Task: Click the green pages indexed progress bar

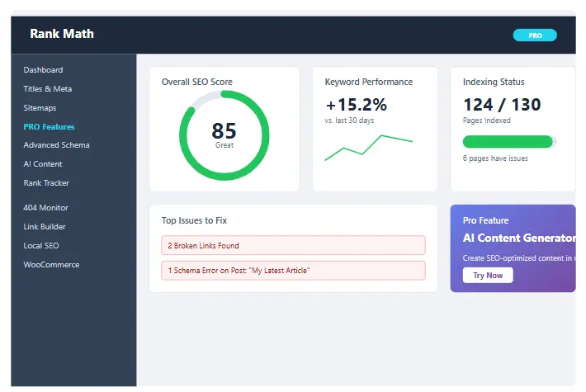Action: [509, 142]
